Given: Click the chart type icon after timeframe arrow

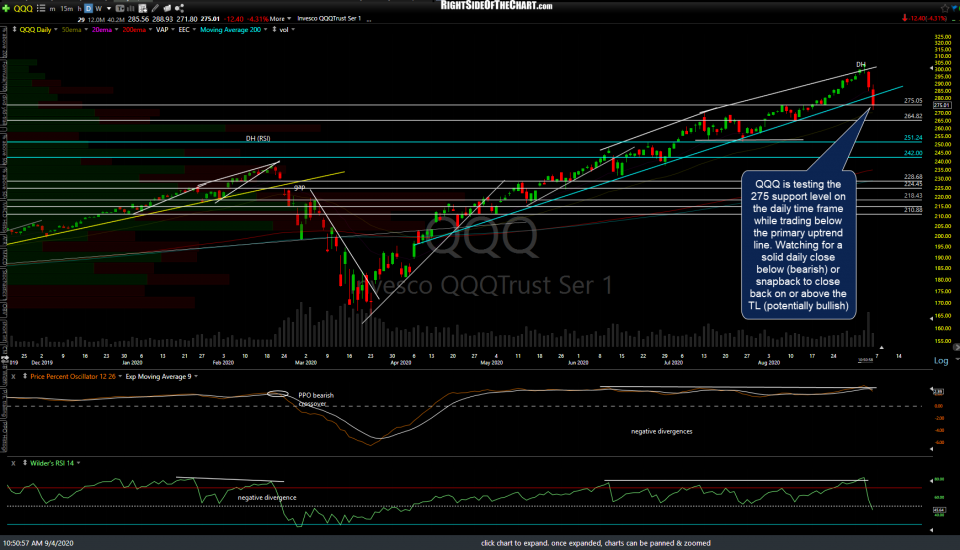Looking at the screenshot, I should point(119,9).
